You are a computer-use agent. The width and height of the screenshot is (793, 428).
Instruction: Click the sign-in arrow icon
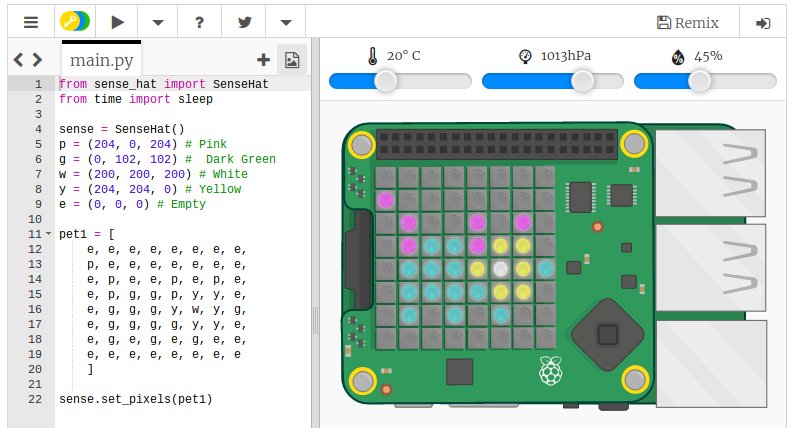tap(763, 23)
